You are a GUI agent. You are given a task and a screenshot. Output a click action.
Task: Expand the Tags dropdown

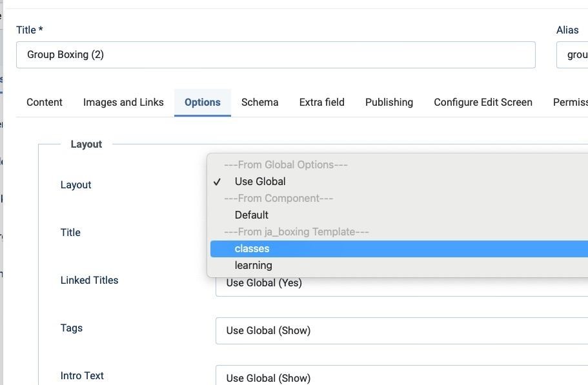(401, 330)
